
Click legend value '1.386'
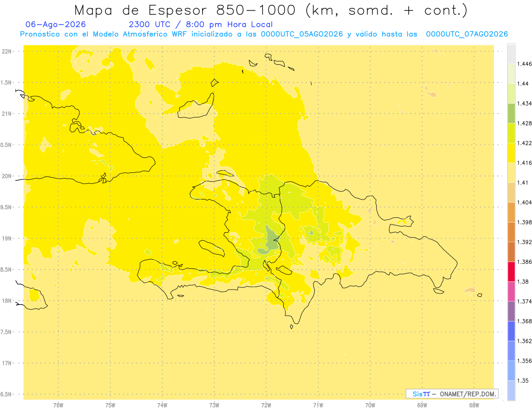coord(524,262)
